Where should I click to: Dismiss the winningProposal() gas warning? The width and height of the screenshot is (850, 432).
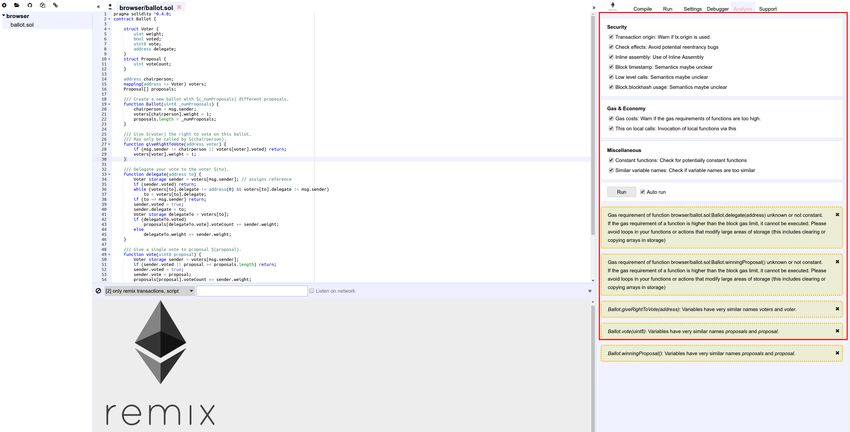point(837,261)
